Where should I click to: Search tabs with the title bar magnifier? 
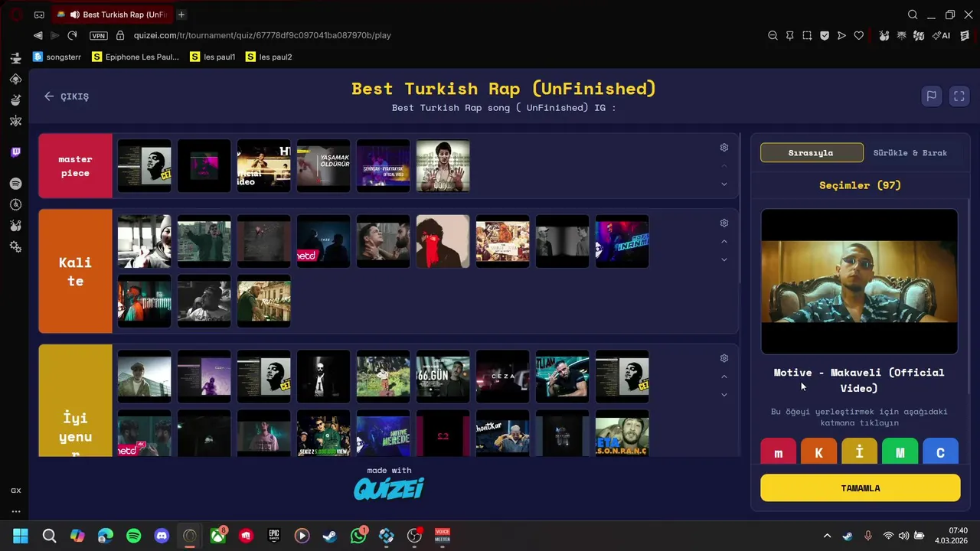(913, 15)
